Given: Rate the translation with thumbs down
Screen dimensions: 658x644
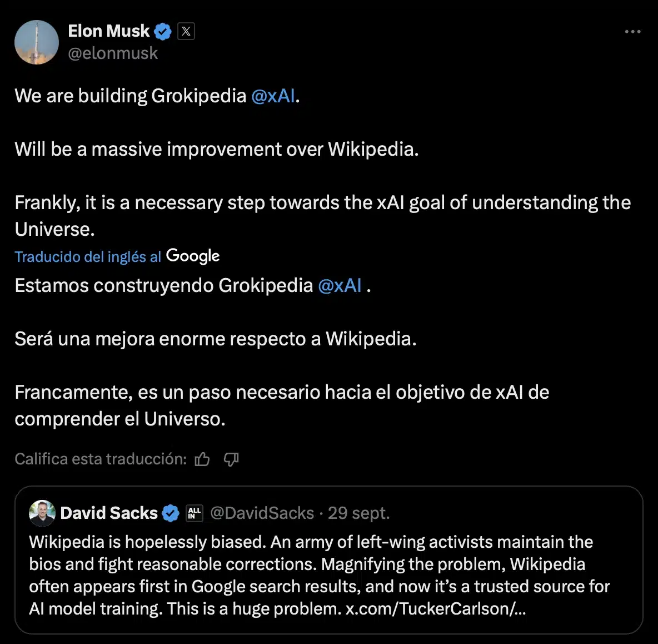Looking at the screenshot, I should (231, 459).
